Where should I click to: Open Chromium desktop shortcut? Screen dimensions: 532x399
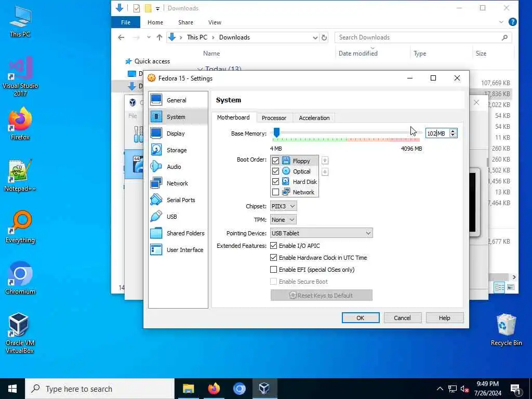(x=20, y=278)
